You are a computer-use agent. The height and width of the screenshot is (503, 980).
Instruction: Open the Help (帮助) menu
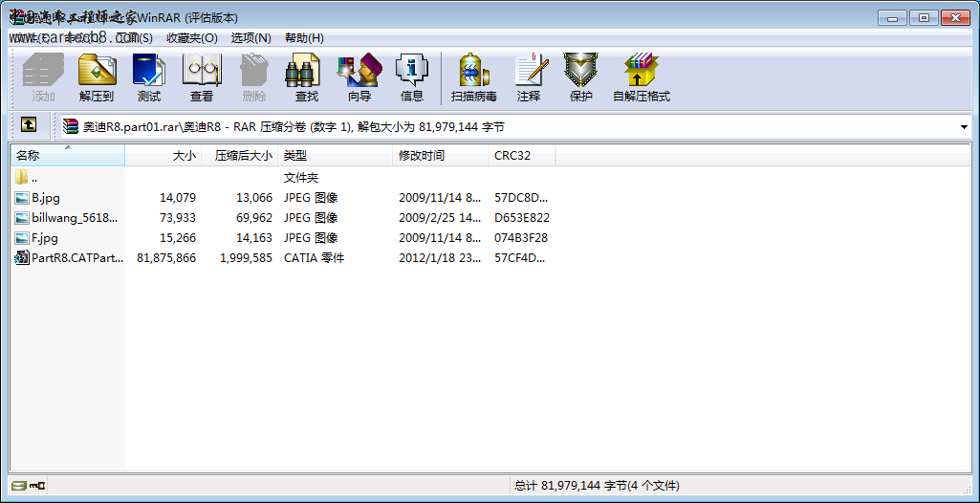(304, 38)
